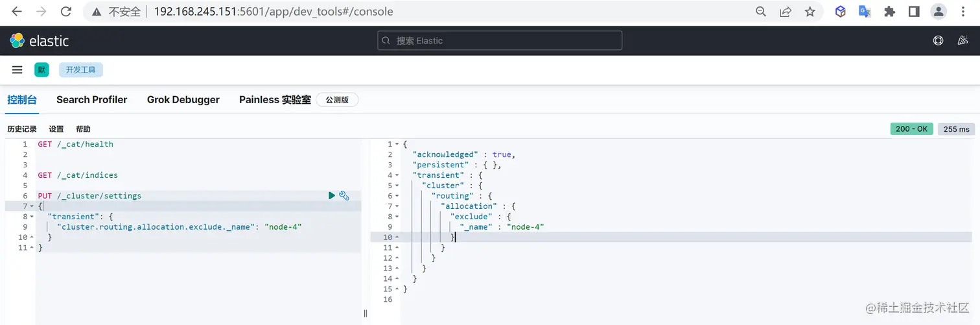Click the browser back arrow
Screen dimensions: 980x325
coord(17,12)
